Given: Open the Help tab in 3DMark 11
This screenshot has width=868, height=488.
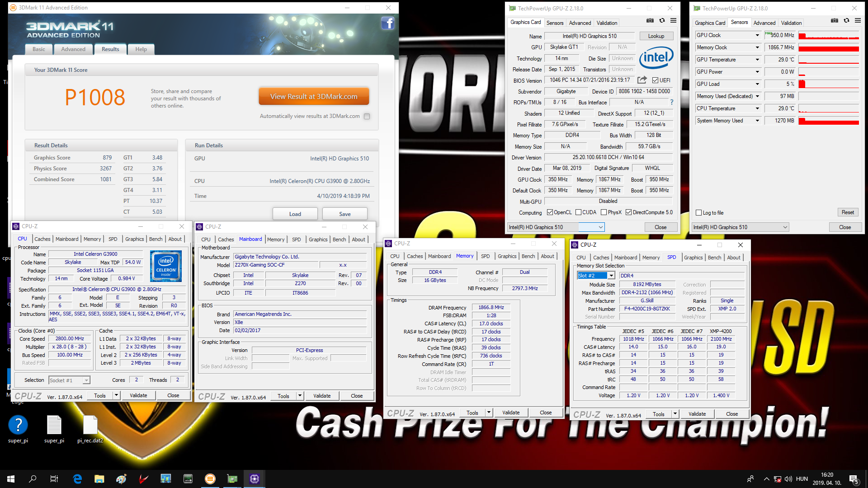Looking at the screenshot, I should coord(141,49).
